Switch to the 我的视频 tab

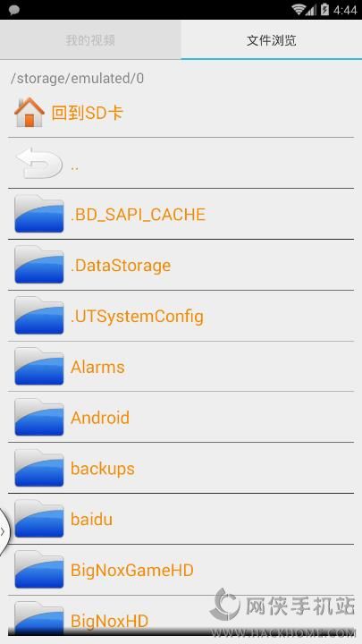tap(90, 40)
